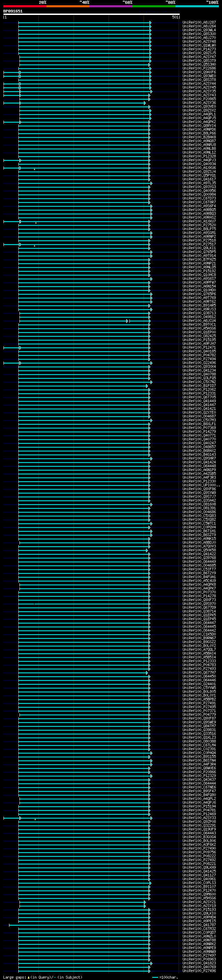Screen dimensions: 222x980
Task: Select hit UniRef100_Q41787
Action: 199,925
